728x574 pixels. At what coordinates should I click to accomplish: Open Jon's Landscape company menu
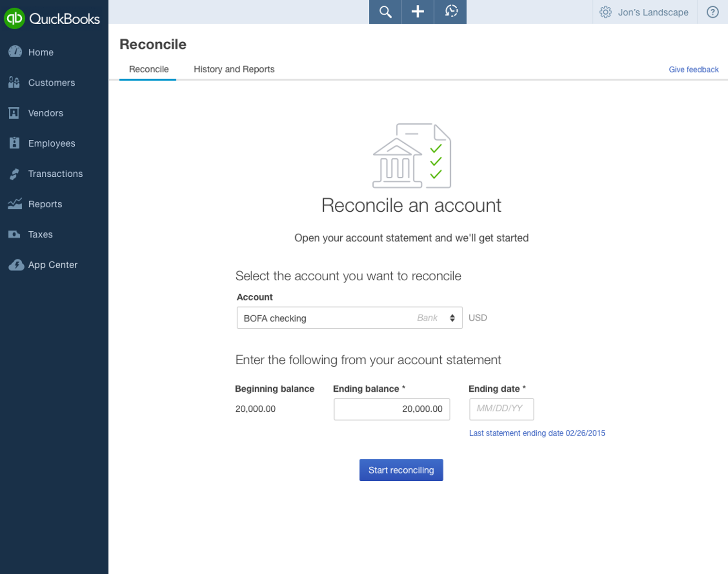pyautogui.click(x=653, y=12)
